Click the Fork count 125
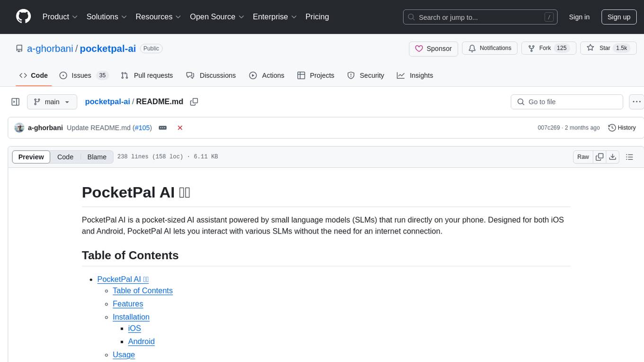Image resolution: width=644 pixels, height=362 pixels. [x=562, y=48]
